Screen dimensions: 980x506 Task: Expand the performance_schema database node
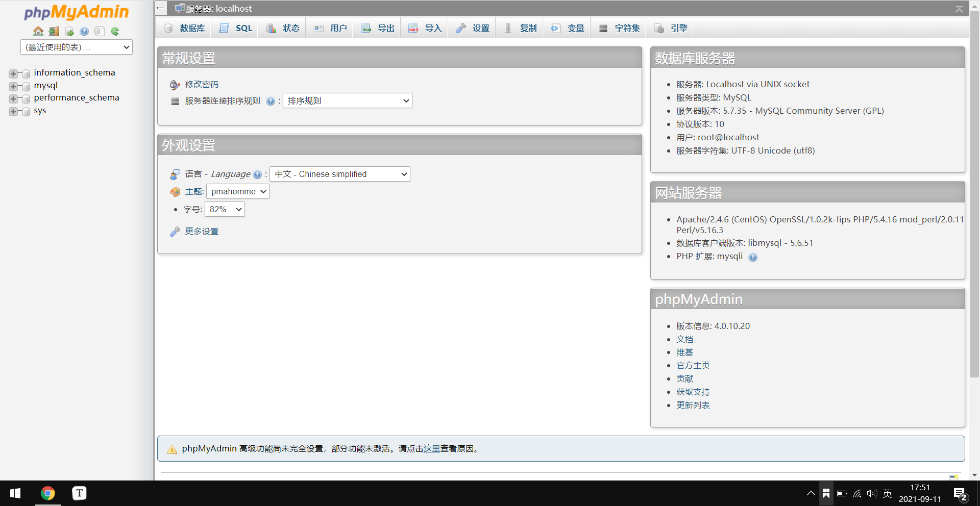pyautogui.click(x=13, y=99)
